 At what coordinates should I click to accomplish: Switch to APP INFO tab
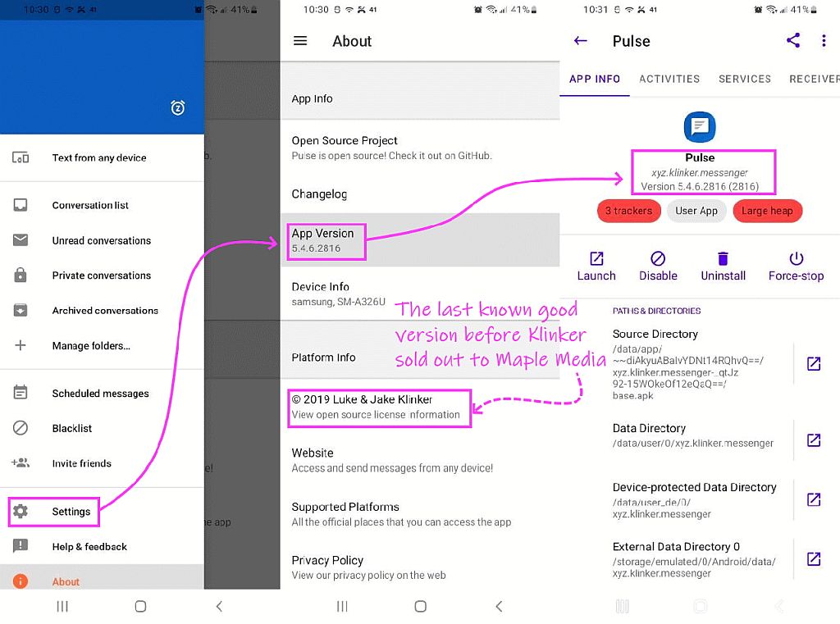coord(595,79)
